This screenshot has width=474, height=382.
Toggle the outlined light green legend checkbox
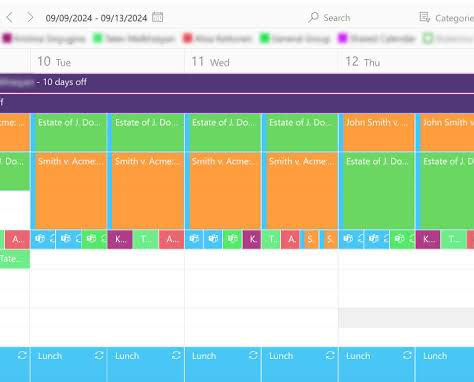(x=428, y=39)
